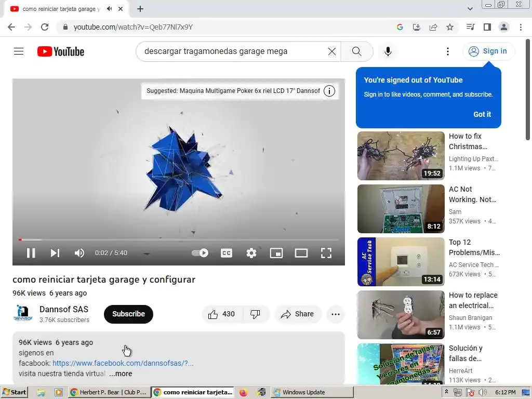Launch Firefox from taskbar
532x399 pixels.
pos(243,393)
